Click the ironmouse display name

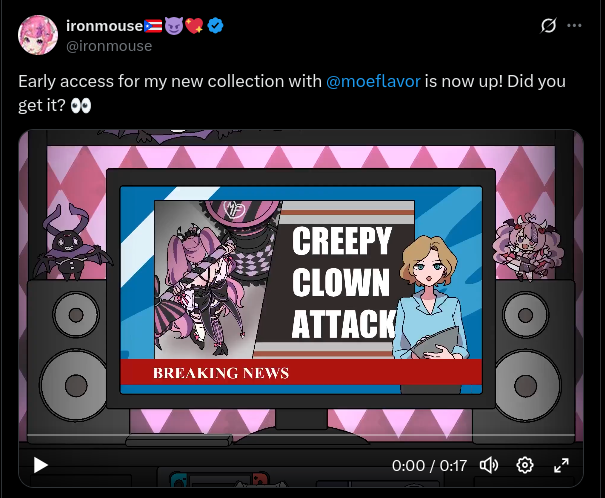(x=105, y=26)
